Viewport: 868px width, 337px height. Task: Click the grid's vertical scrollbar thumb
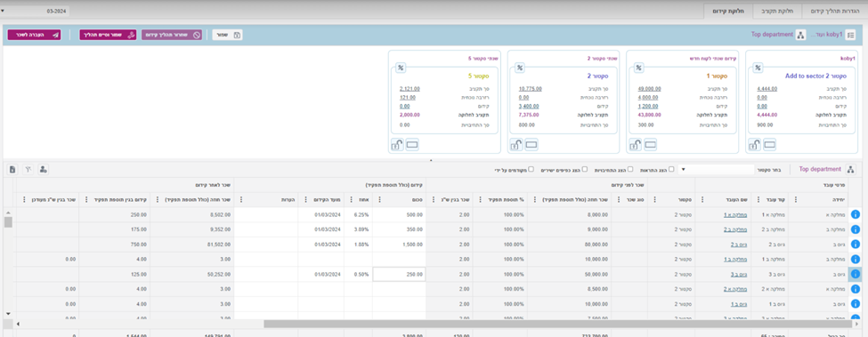[8, 222]
